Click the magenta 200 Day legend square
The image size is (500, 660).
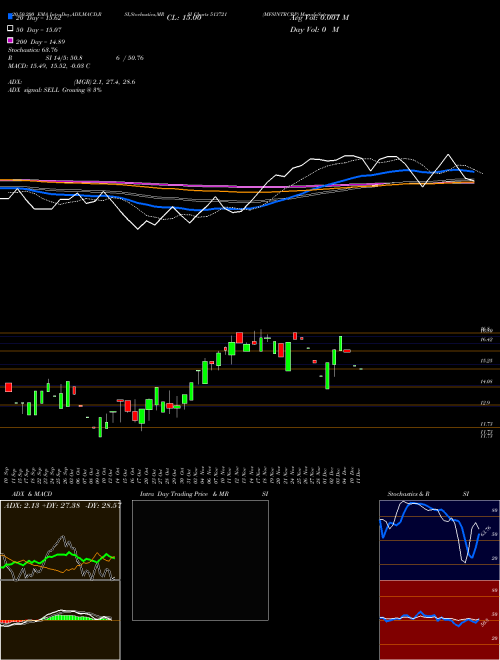pyautogui.click(x=11, y=41)
